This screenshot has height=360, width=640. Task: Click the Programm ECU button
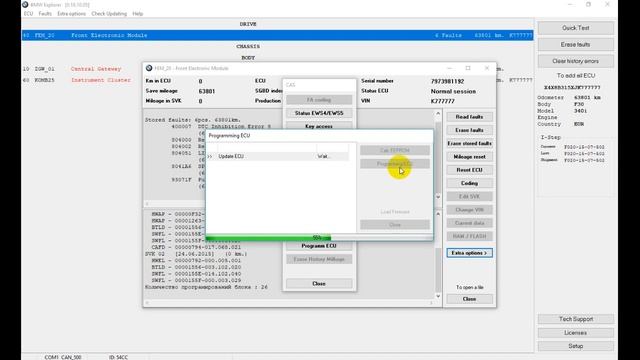[x=319, y=246]
